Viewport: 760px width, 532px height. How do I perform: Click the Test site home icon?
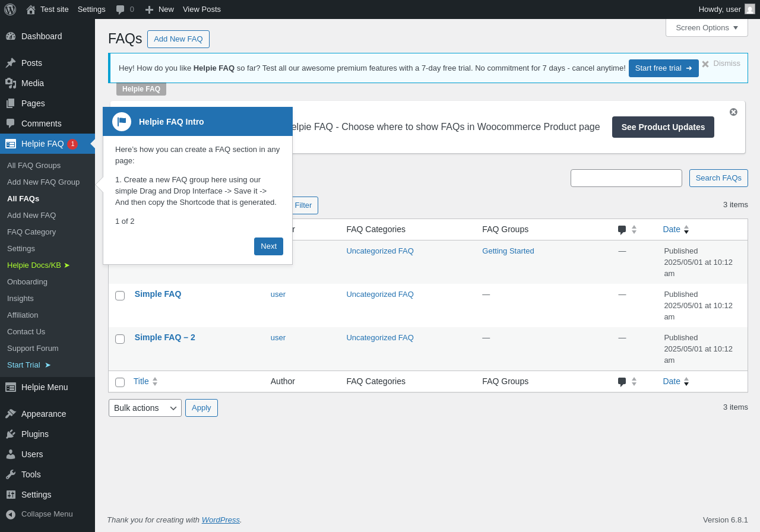pos(31,9)
